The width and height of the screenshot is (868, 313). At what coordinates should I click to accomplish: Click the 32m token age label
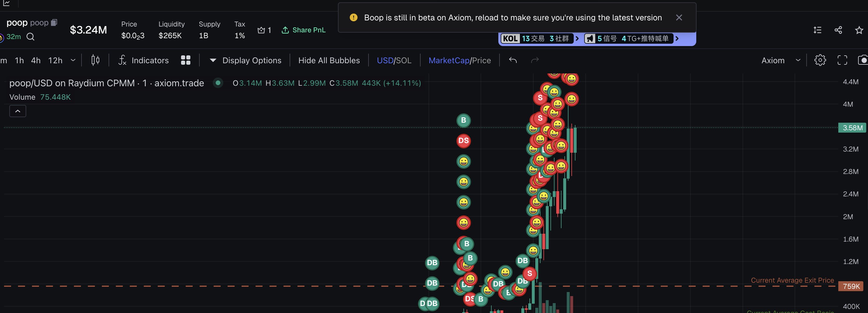coord(13,36)
